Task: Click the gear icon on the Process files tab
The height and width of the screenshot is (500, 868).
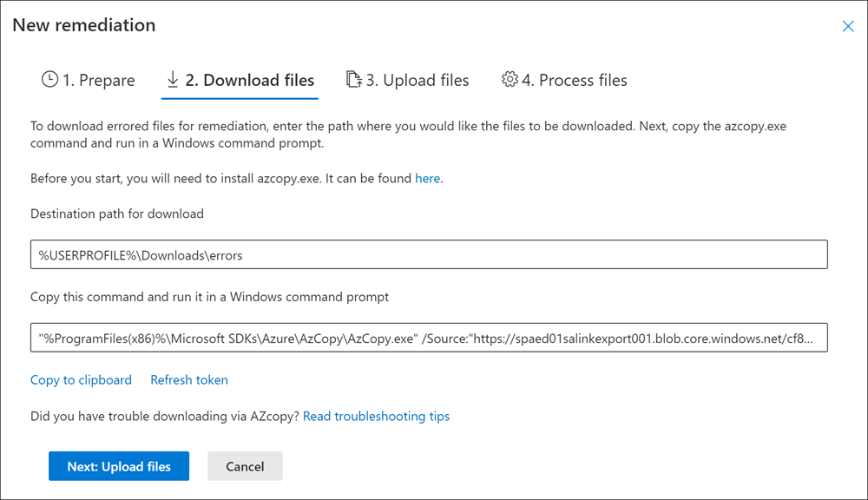Action: [510, 79]
